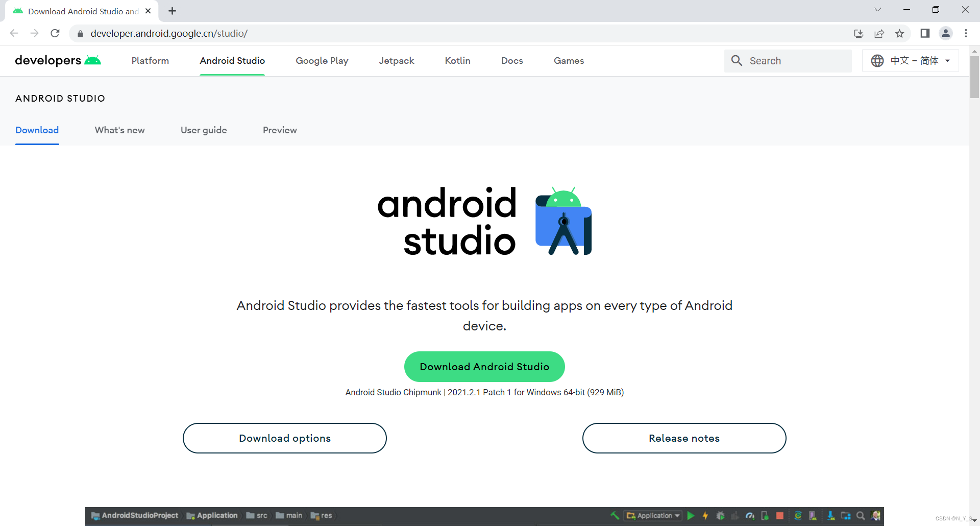The image size is (980, 526).
Task: Click the red Stop square icon
Action: [x=780, y=516]
